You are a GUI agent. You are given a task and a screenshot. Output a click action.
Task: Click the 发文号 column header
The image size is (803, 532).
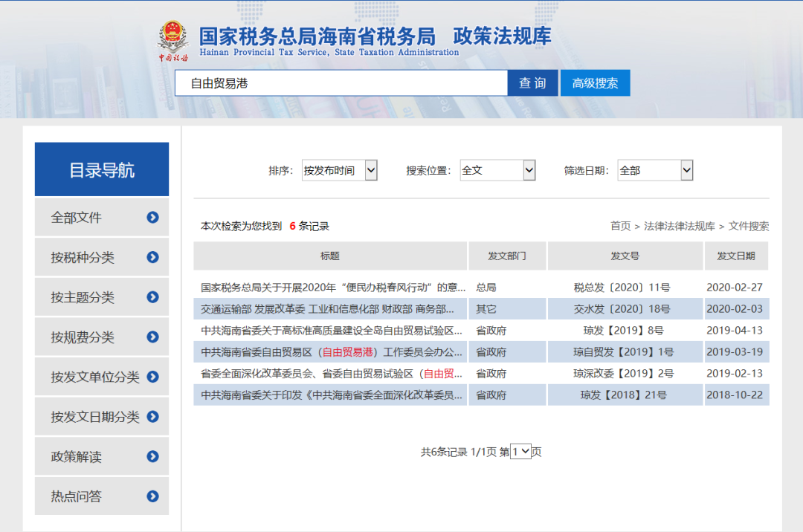pos(625,256)
